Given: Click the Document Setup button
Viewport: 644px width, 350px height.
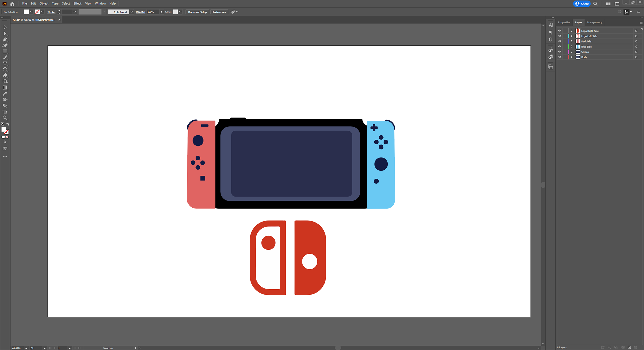Looking at the screenshot, I should (197, 12).
